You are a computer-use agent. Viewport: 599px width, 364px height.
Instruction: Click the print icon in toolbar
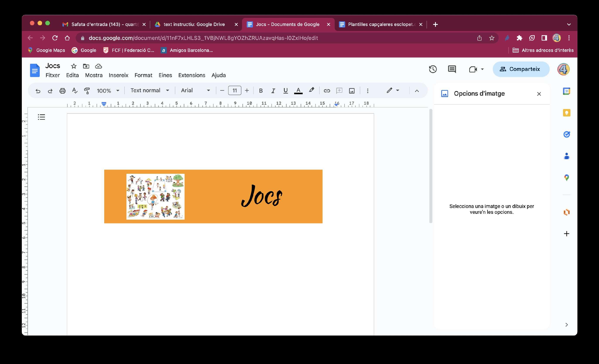click(x=63, y=91)
